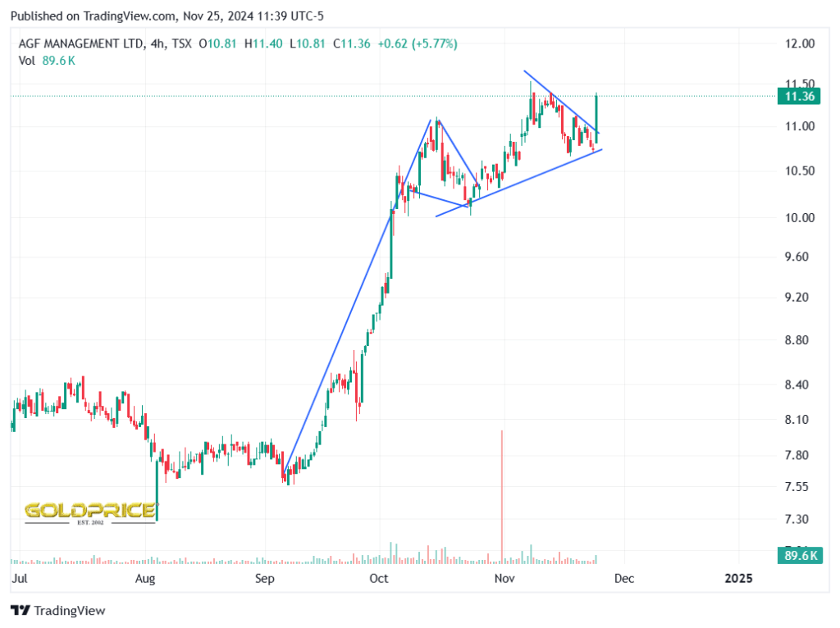The width and height of the screenshot is (840, 628).
Task: Click the green 11.36 current price tag
Action: (x=799, y=97)
